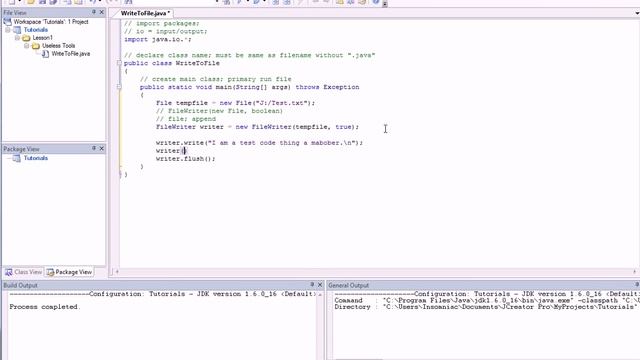The image size is (640, 360).
Task: Collapse the Useless Tools folder node
Action: (x=27, y=46)
